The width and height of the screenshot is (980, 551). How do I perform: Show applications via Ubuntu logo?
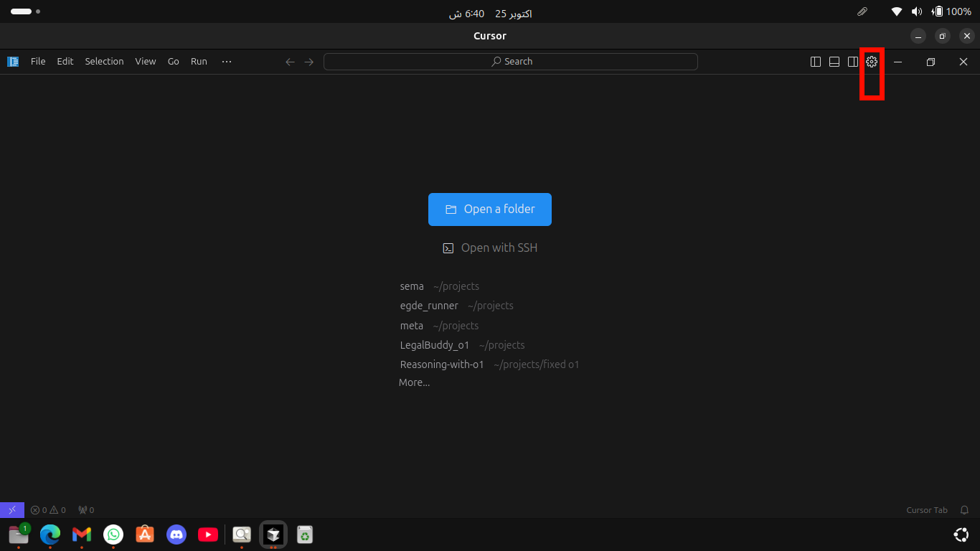961,534
